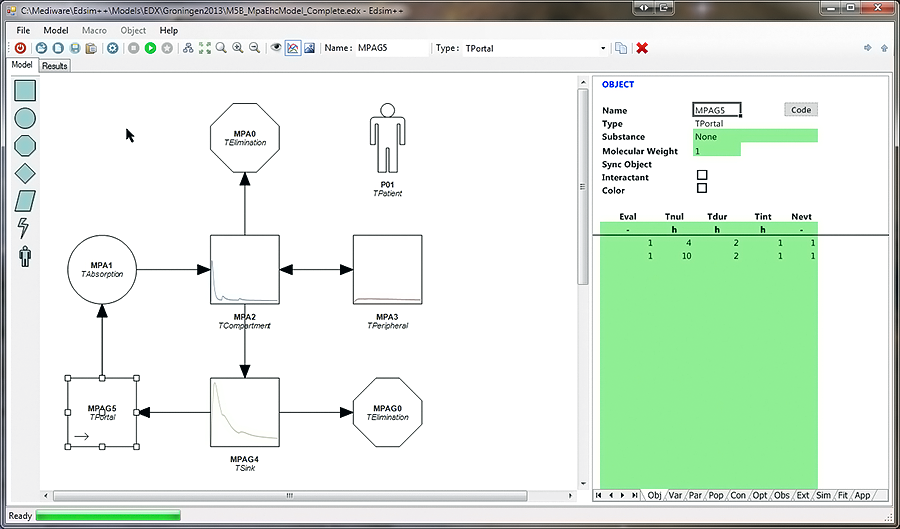Click the Code button

tap(800, 110)
